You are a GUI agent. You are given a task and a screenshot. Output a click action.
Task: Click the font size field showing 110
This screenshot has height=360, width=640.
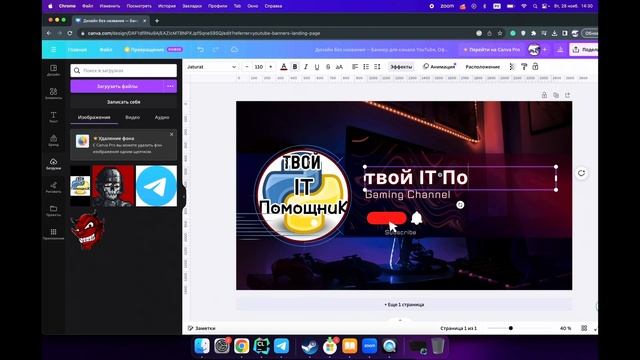(x=259, y=67)
